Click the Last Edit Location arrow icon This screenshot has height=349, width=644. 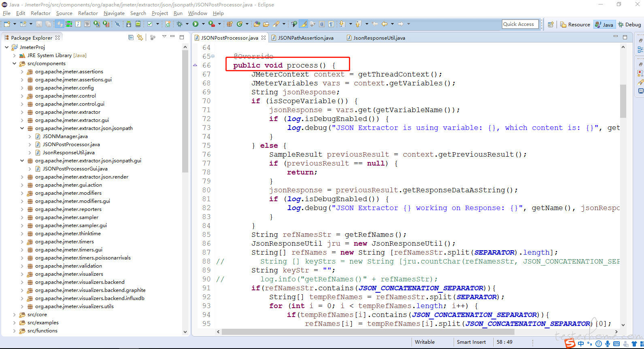coord(375,24)
